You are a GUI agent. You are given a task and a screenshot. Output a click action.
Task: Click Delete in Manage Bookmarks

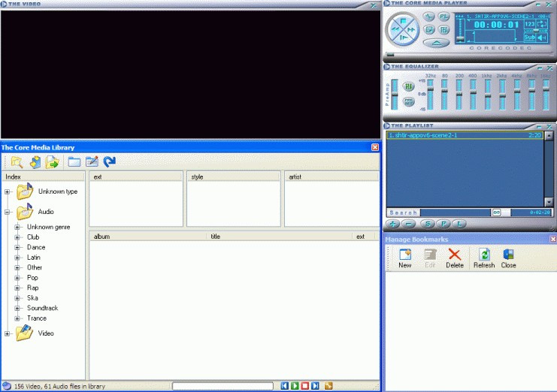[455, 258]
